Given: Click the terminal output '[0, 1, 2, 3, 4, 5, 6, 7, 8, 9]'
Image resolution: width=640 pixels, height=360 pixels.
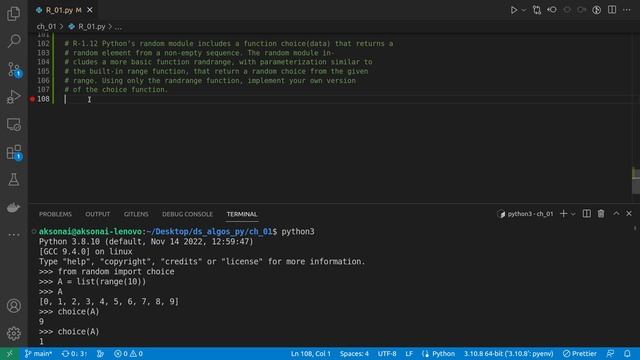Looking at the screenshot, I should tap(109, 302).
